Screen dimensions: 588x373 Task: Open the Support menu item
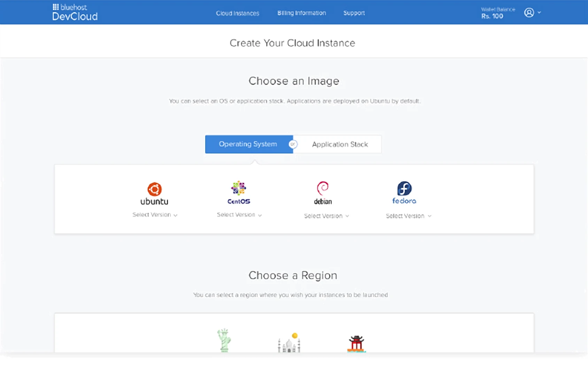point(354,13)
